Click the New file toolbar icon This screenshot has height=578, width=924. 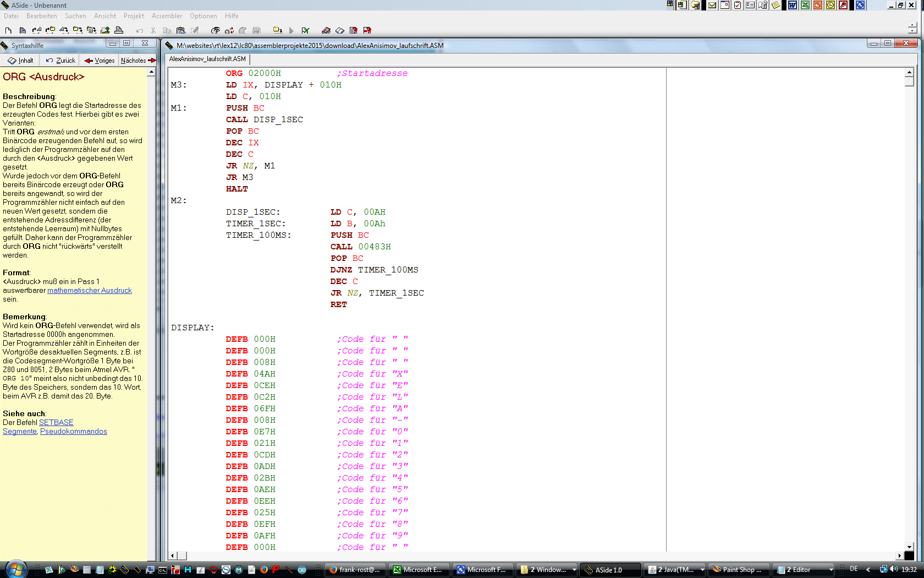click(8, 30)
